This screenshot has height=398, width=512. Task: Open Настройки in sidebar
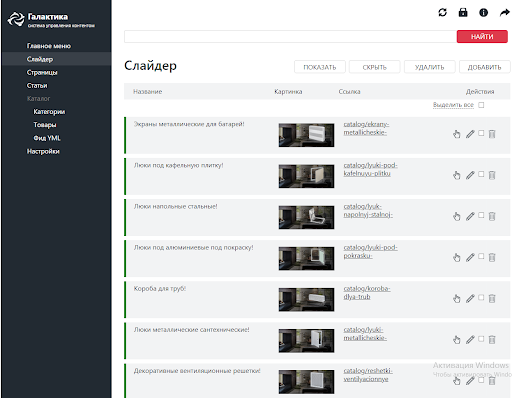click(x=43, y=151)
